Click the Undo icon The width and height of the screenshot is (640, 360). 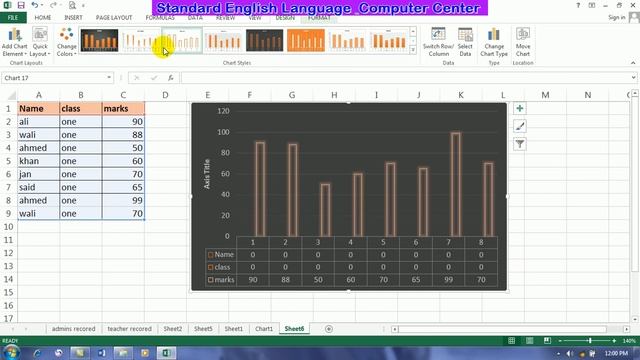click(35, 5)
